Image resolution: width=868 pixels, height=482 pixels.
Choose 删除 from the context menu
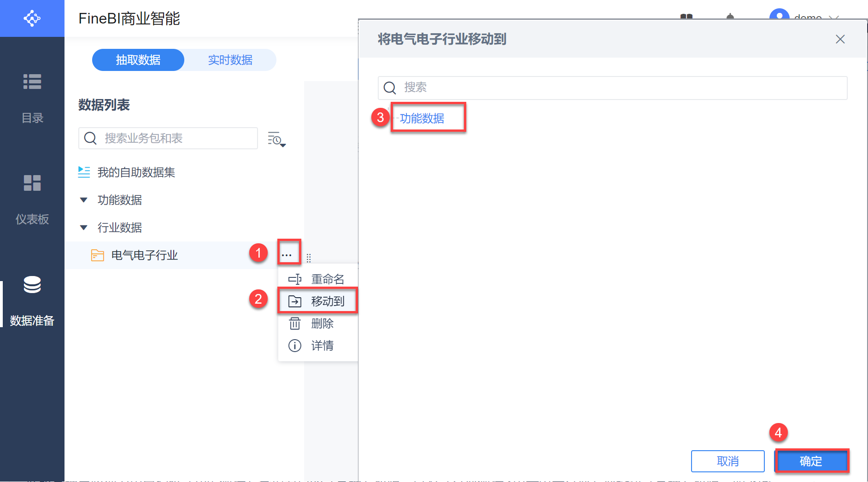point(322,323)
